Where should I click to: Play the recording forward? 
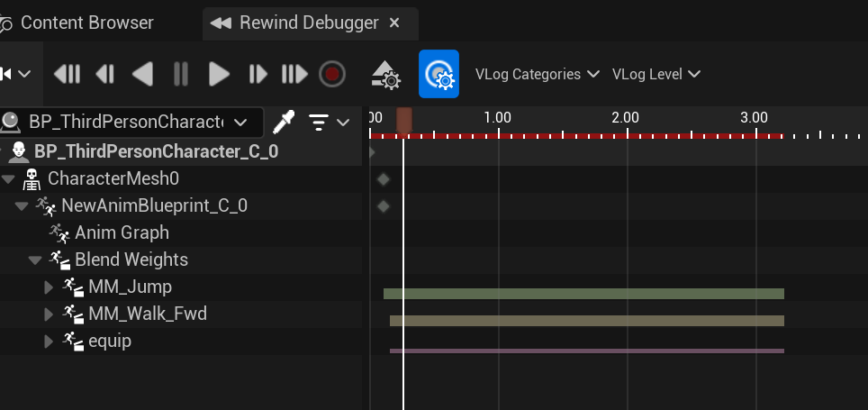[x=219, y=74]
